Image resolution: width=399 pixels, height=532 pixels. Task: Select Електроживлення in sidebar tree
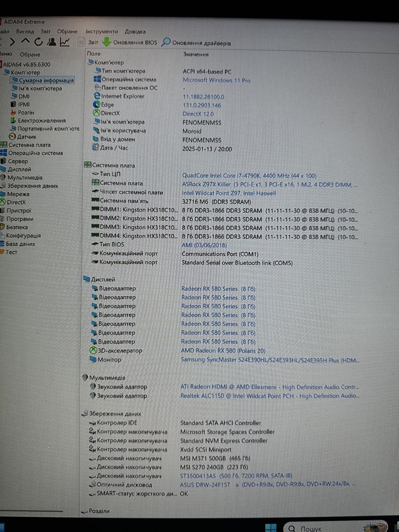[38, 120]
